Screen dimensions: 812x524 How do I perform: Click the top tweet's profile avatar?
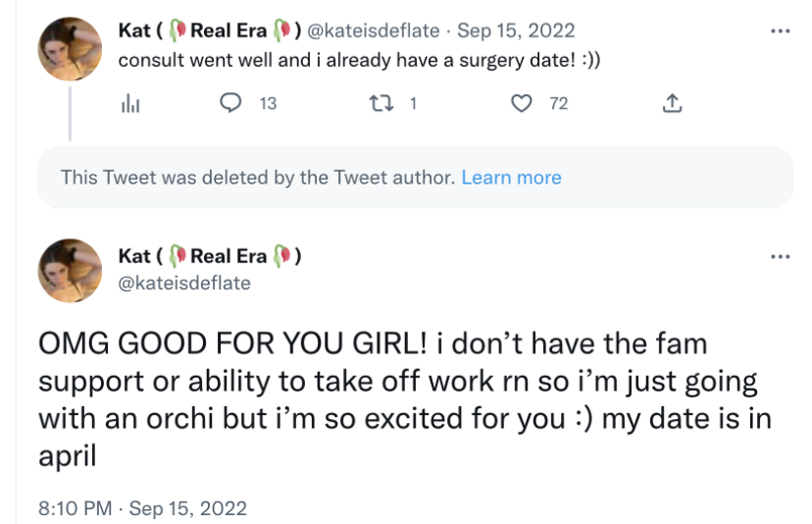pyautogui.click(x=70, y=49)
